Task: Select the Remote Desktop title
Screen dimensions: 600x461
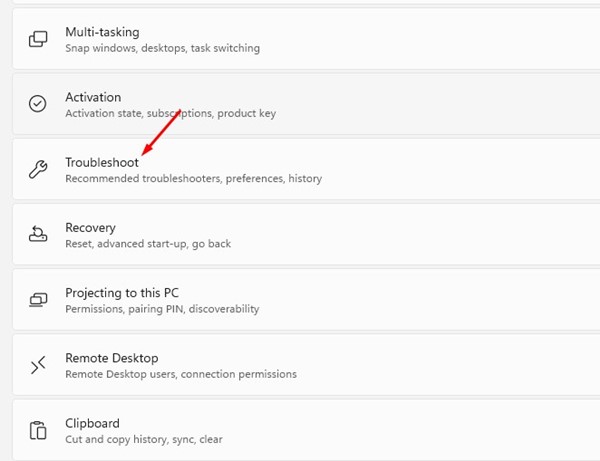Action: 112,358
